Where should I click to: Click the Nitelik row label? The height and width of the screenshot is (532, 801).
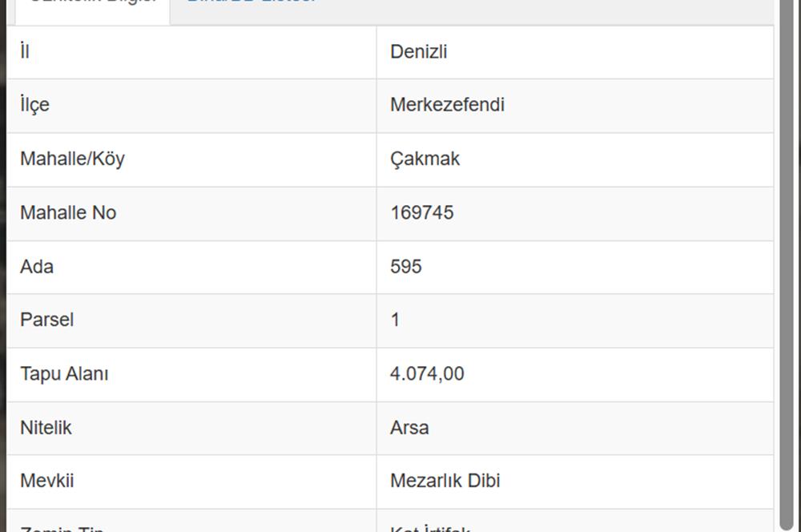[x=46, y=428]
